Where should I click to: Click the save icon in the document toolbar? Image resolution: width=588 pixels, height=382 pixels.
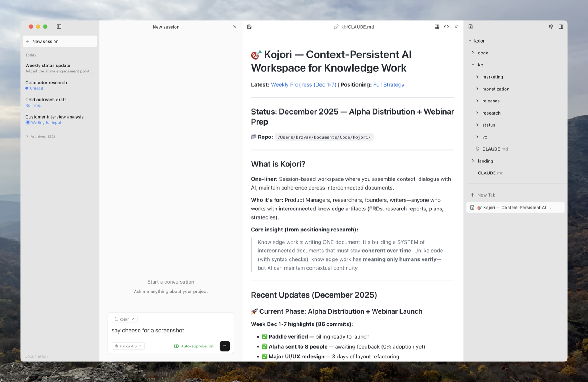click(250, 26)
